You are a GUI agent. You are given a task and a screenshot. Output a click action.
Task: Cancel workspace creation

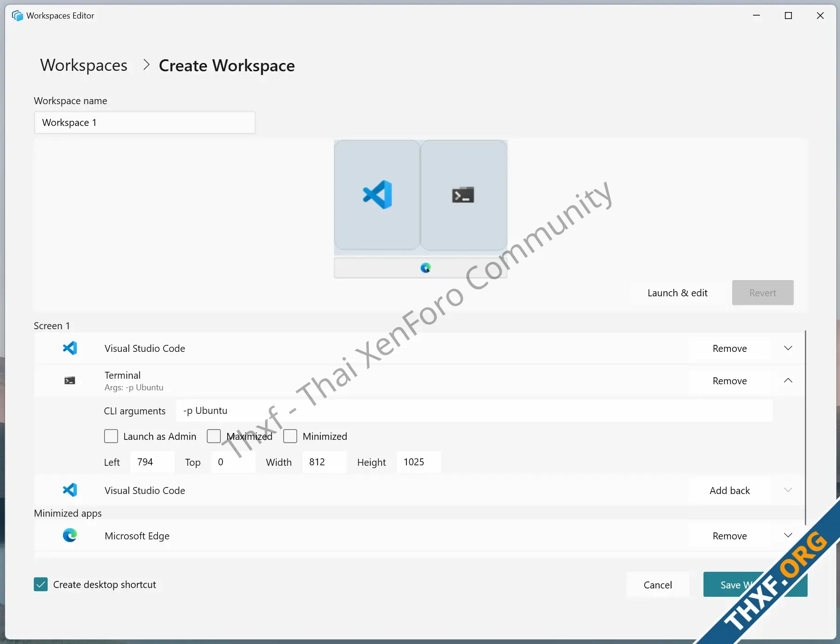point(658,585)
